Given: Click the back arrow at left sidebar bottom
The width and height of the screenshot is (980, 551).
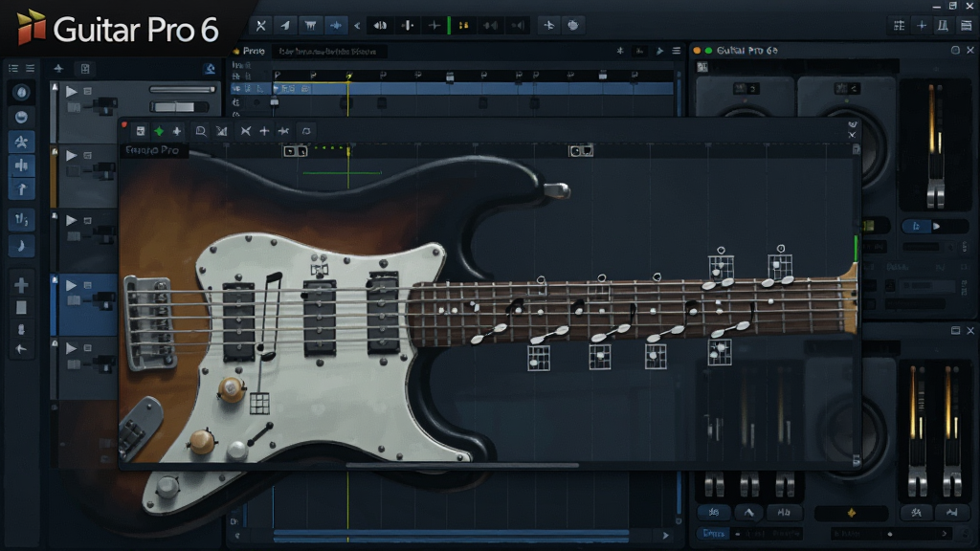Looking at the screenshot, I should tap(21, 349).
